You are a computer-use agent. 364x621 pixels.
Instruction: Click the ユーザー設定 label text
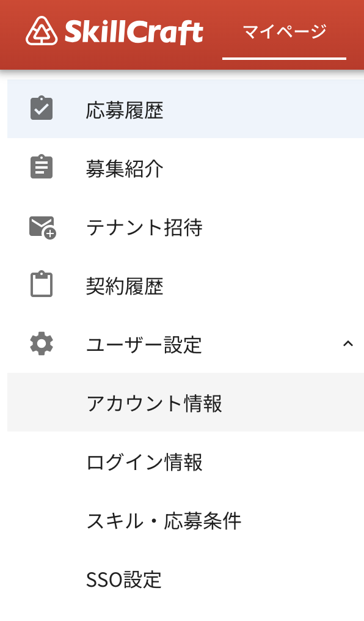click(144, 344)
